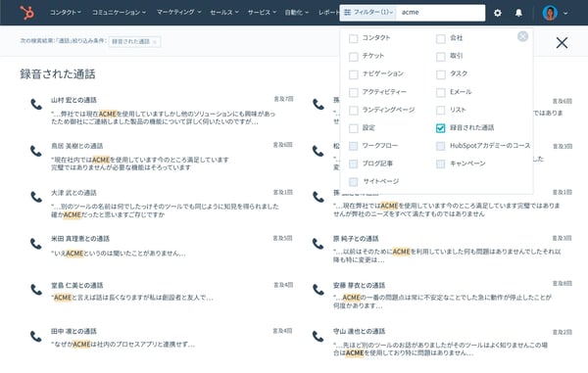Check the タスク filter checkbox
The height and width of the screenshot is (373, 588).
[441, 74]
